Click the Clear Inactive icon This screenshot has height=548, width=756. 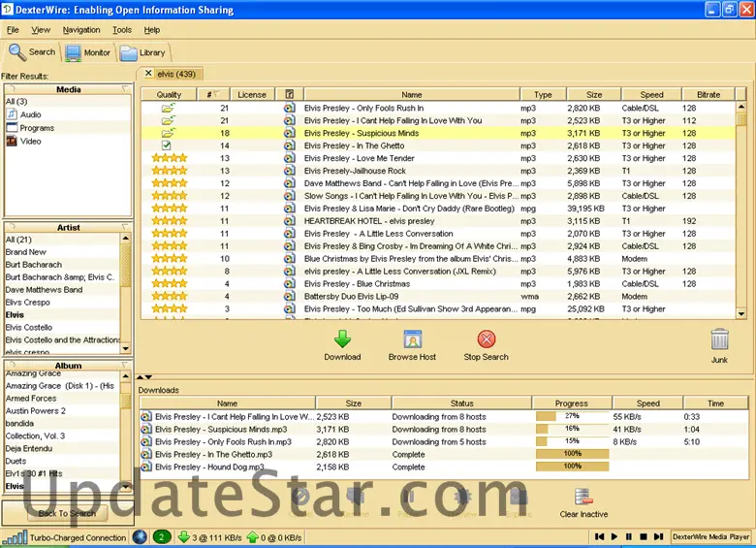[583, 497]
